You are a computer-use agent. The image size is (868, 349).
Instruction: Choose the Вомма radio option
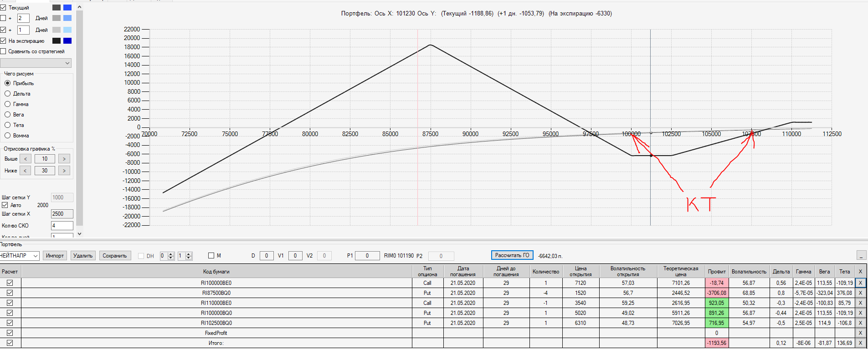click(x=7, y=136)
